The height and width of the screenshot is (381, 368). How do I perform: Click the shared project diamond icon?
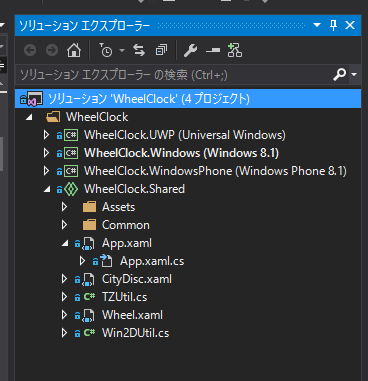(x=71, y=189)
